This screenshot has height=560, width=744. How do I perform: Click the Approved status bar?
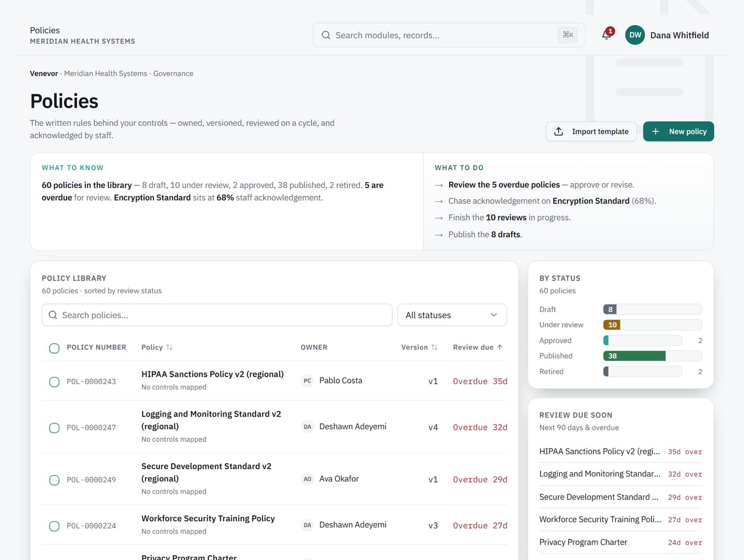tap(642, 341)
